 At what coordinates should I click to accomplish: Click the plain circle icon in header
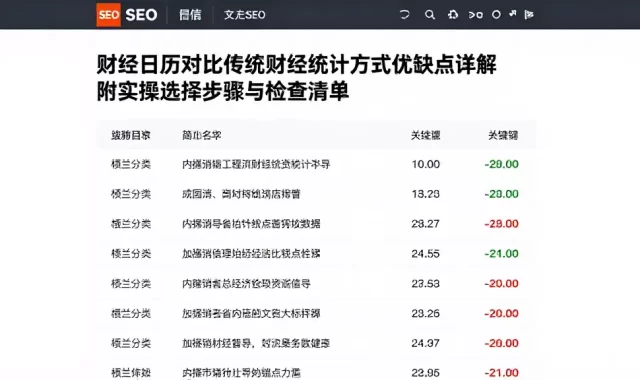click(496, 15)
